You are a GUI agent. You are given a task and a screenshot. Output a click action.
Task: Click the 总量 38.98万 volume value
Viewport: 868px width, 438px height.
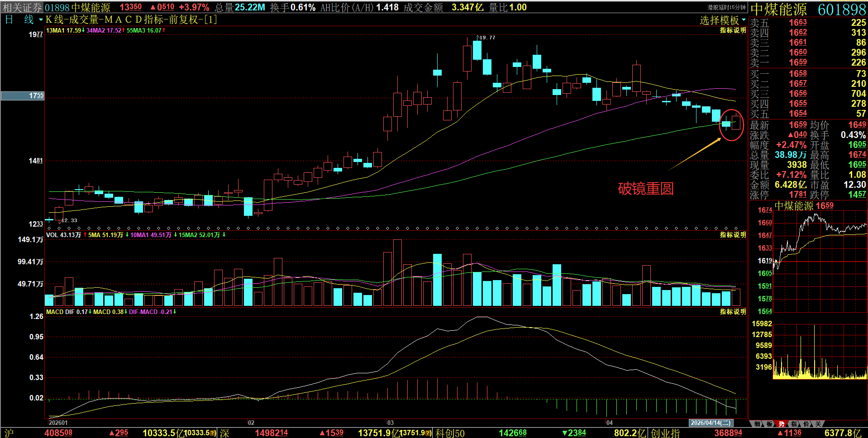tap(791, 155)
